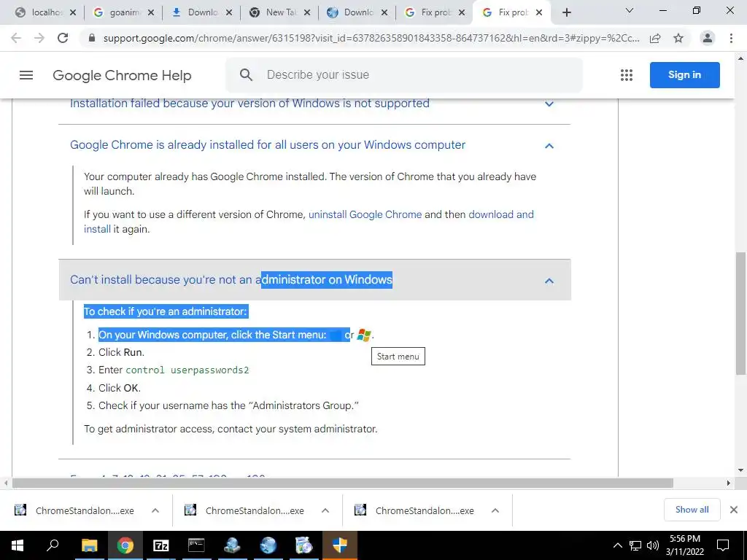This screenshot has width=747, height=560.
Task: Collapse 'Google Chrome is already installed' section
Action: [x=549, y=146]
